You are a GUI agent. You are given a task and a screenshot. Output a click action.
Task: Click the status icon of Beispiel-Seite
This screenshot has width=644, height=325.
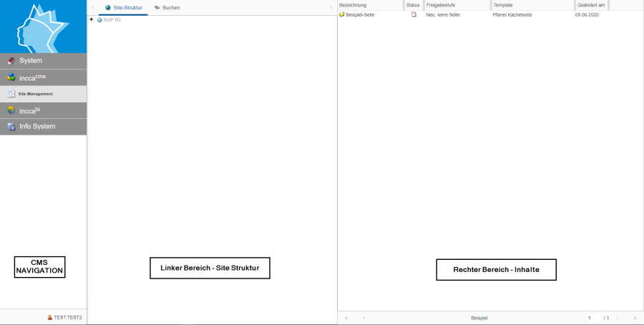414,14
